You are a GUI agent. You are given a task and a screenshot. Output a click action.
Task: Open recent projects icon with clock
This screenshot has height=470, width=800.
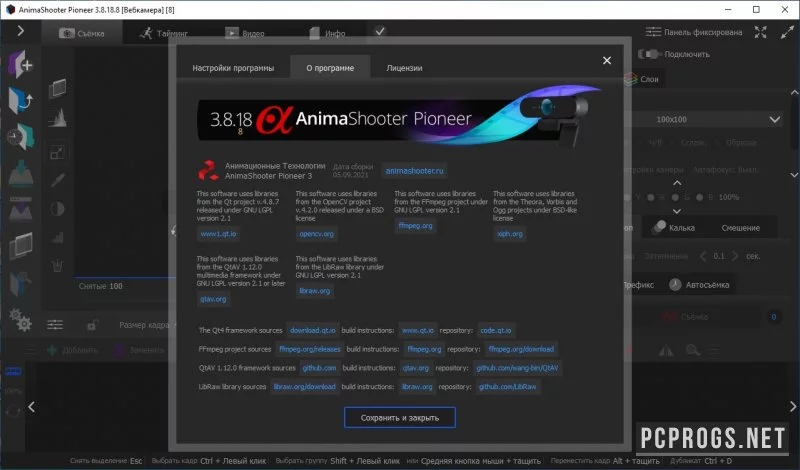tap(21, 136)
